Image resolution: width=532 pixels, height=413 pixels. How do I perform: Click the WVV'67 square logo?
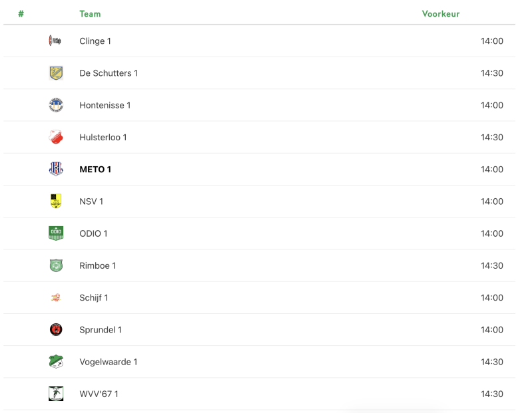click(x=56, y=394)
